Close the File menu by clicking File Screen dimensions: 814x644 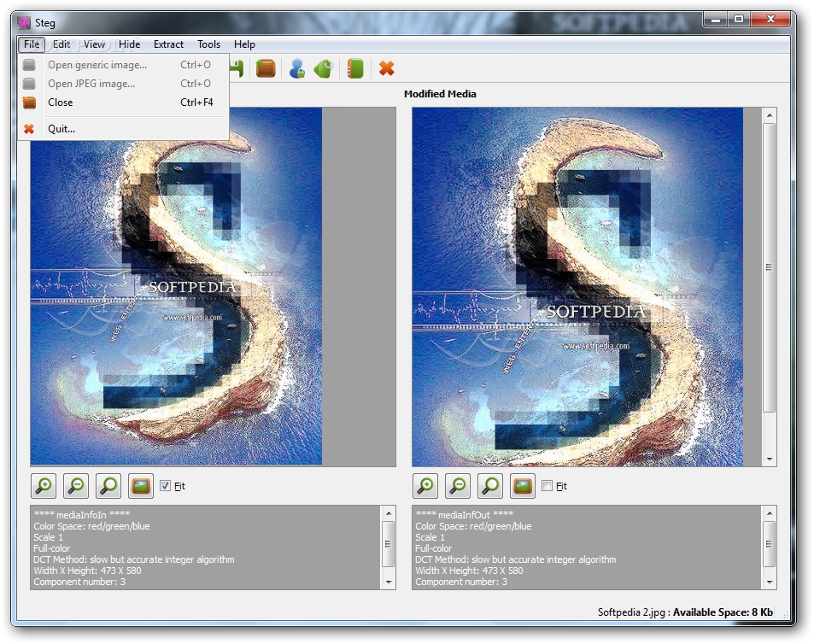(x=31, y=44)
